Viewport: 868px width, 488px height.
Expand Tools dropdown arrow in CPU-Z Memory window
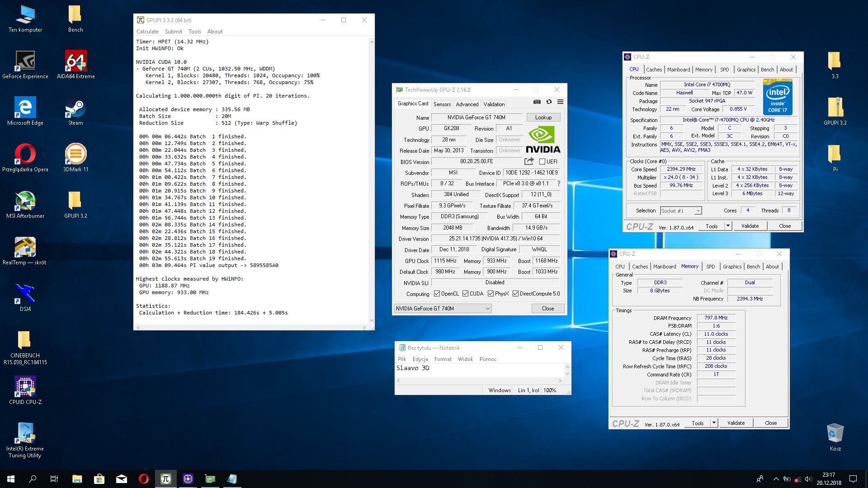[714, 423]
